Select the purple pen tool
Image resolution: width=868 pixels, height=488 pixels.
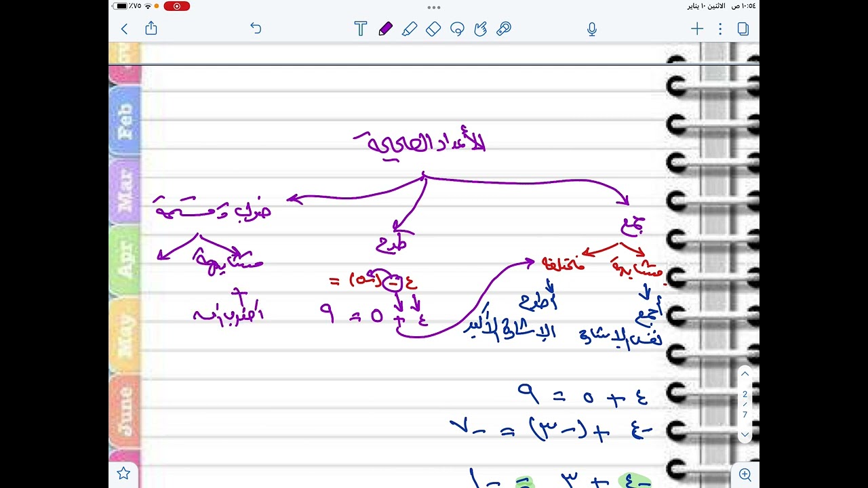click(385, 28)
